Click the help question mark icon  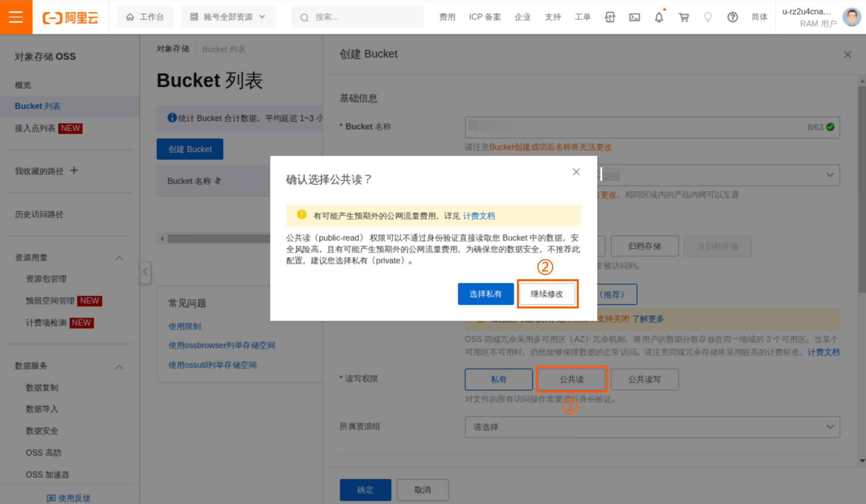tap(732, 17)
